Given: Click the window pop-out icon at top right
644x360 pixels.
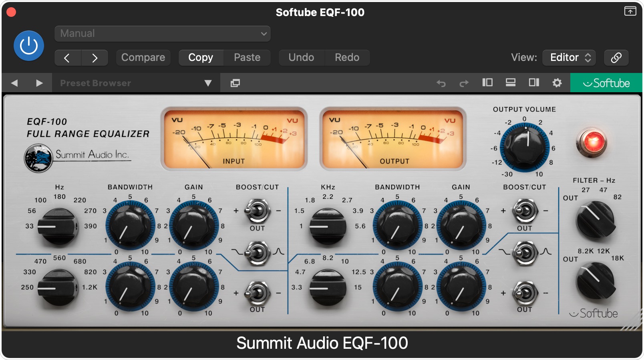Looking at the screenshot, I should click(x=630, y=11).
